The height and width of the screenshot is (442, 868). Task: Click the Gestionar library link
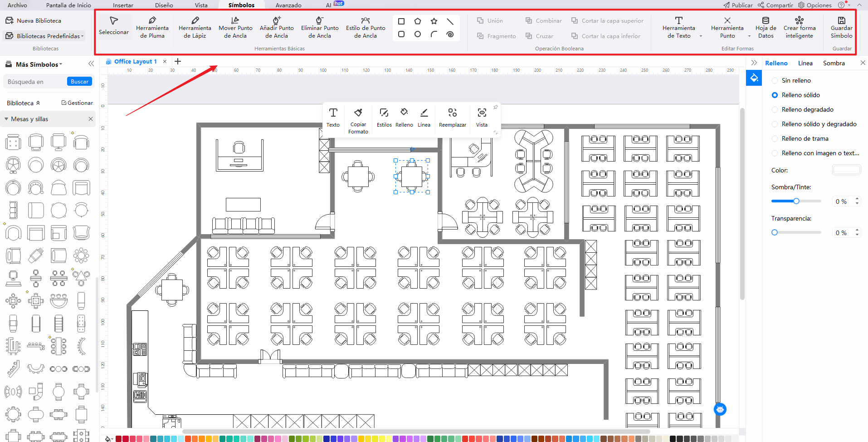pos(77,103)
